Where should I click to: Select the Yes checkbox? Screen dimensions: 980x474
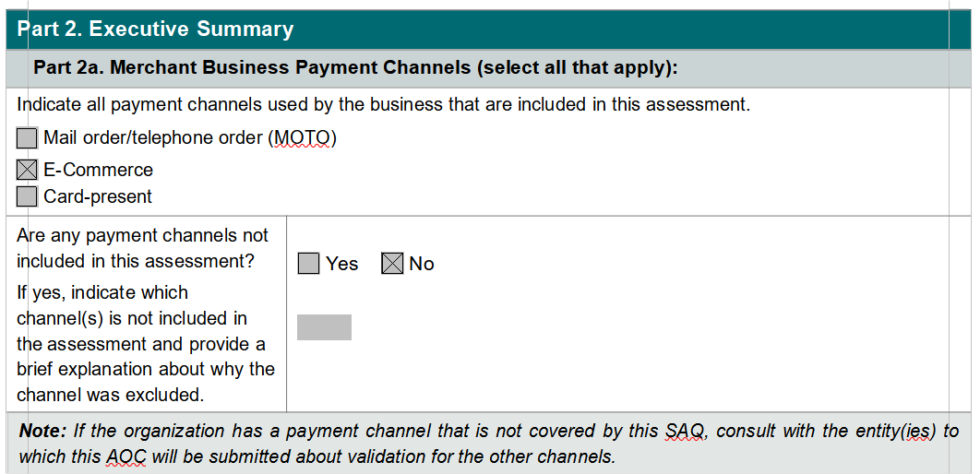pos(308,264)
